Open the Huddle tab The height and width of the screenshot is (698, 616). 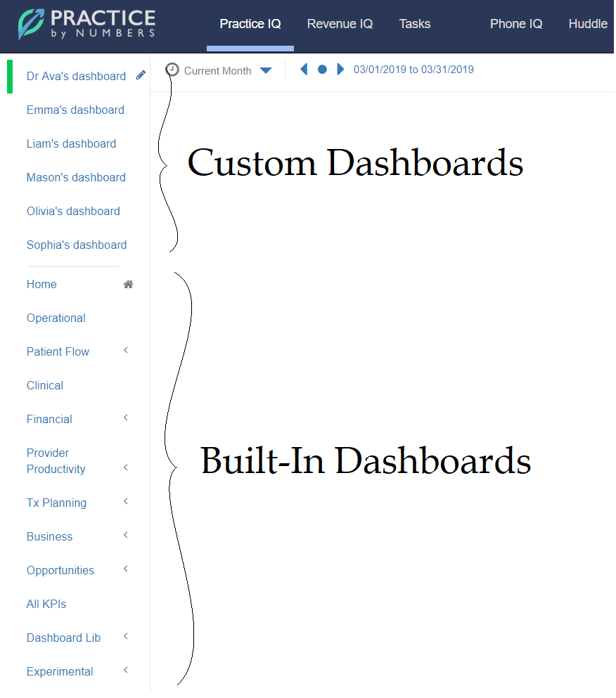pos(589,24)
